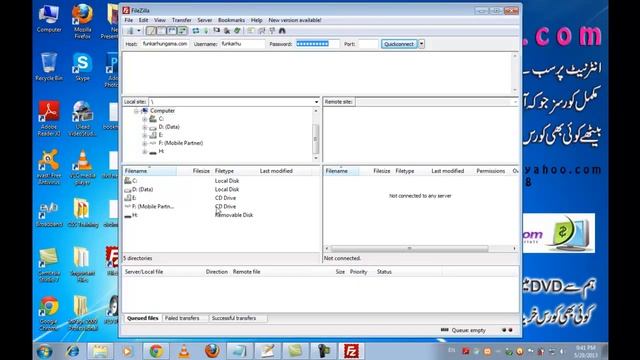The height and width of the screenshot is (360, 640).
Task: Open the Local site path dropdown
Action: [316, 102]
